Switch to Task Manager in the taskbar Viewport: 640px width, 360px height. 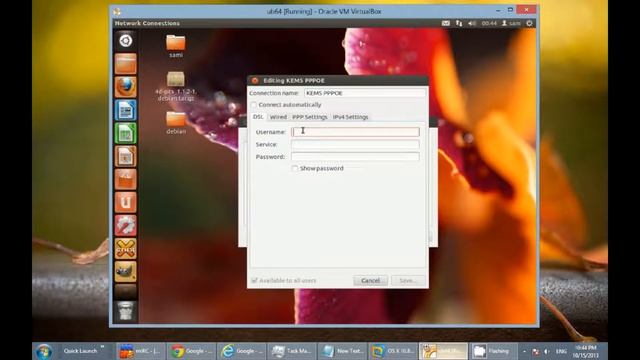click(x=291, y=351)
